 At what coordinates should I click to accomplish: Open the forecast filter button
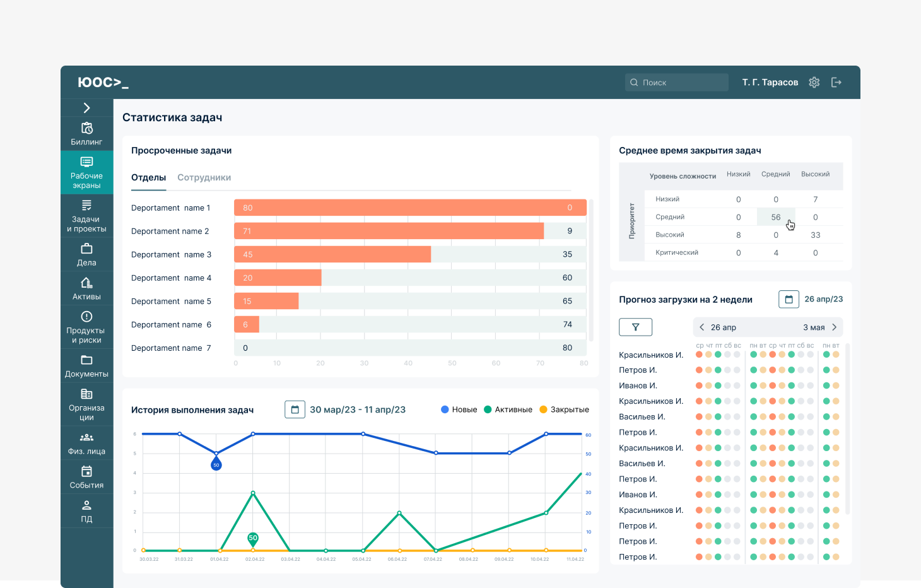pyautogui.click(x=636, y=327)
